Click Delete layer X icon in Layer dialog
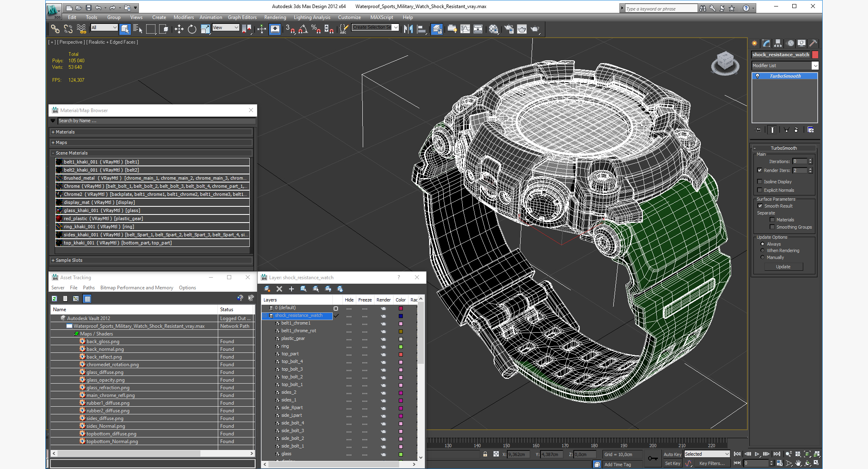This screenshot has height=469, width=868. pos(279,289)
